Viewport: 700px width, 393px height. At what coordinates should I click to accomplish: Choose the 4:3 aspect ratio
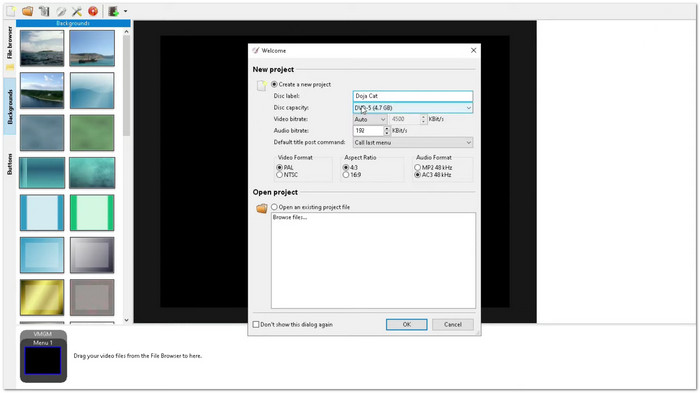[346, 167]
